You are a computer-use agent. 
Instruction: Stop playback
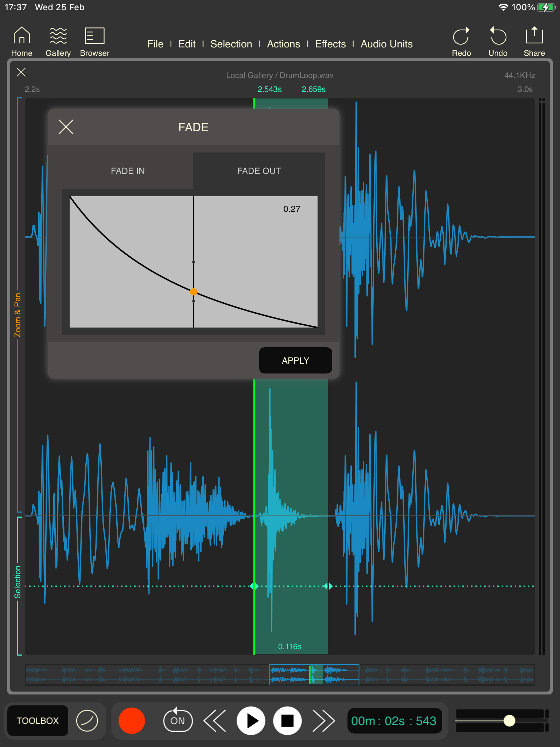tap(287, 721)
